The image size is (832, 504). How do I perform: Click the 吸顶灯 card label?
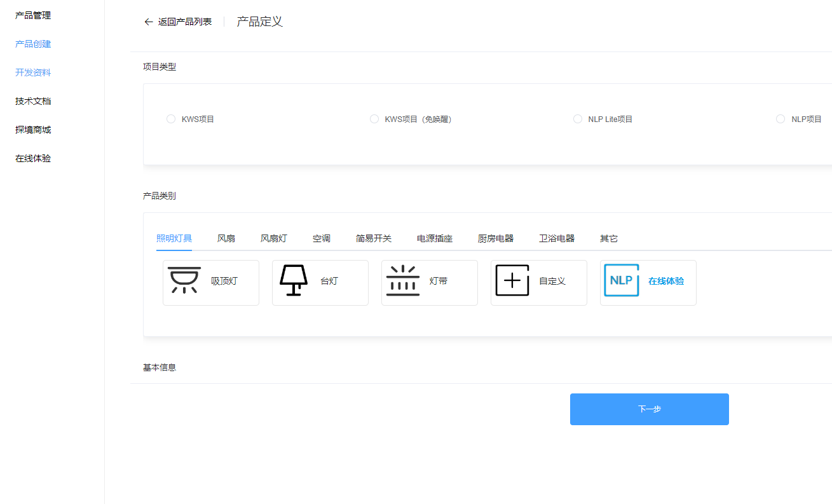pyautogui.click(x=224, y=281)
